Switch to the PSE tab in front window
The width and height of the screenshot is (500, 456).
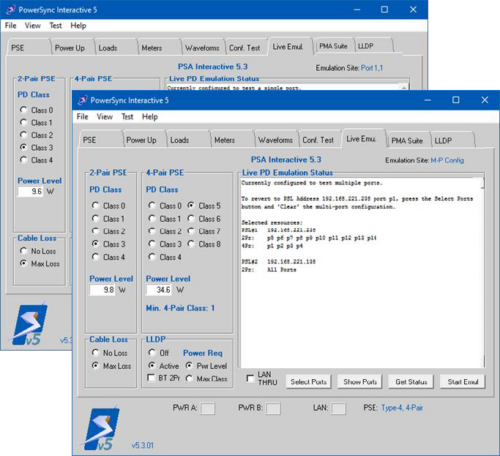tap(101, 140)
